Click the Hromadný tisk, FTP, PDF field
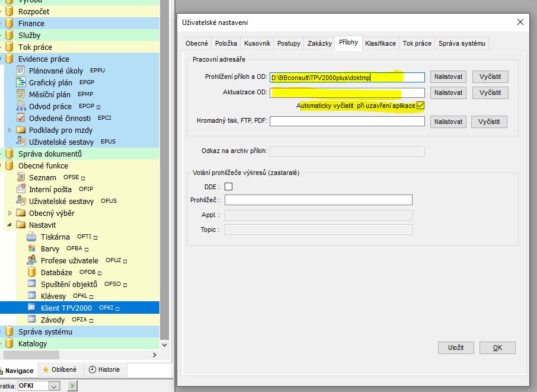Image resolution: width=537 pixels, height=392 pixels. coord(347,122)
